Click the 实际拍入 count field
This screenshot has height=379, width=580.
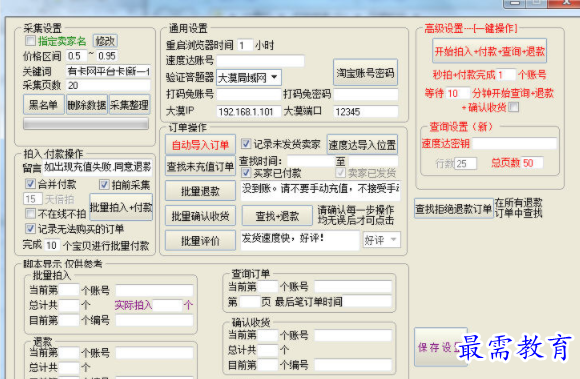[168, 305]
